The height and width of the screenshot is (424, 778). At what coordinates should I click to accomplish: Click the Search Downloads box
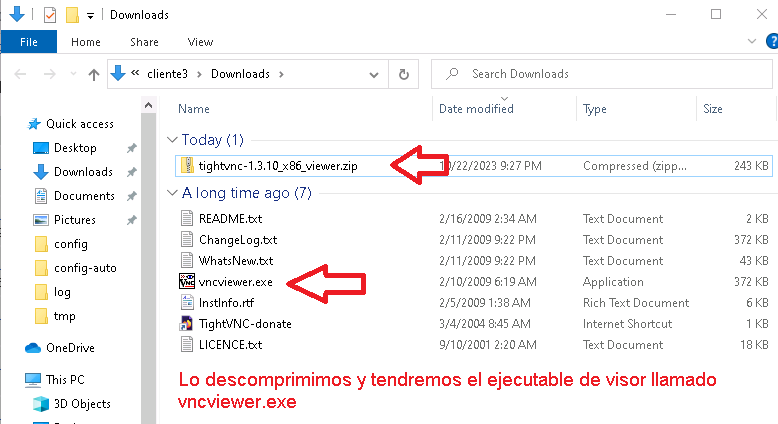[601, 74]
